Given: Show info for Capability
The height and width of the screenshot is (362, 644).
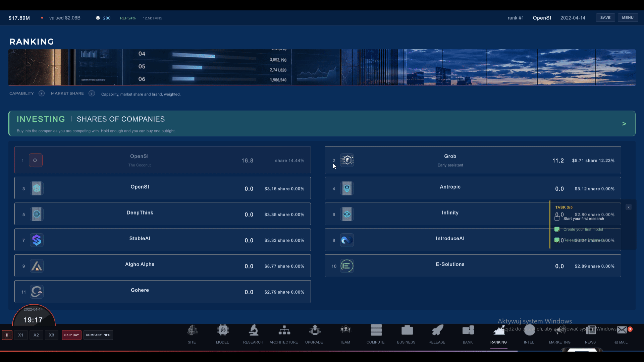Looking at the screenshot, I should click(42, 94).
